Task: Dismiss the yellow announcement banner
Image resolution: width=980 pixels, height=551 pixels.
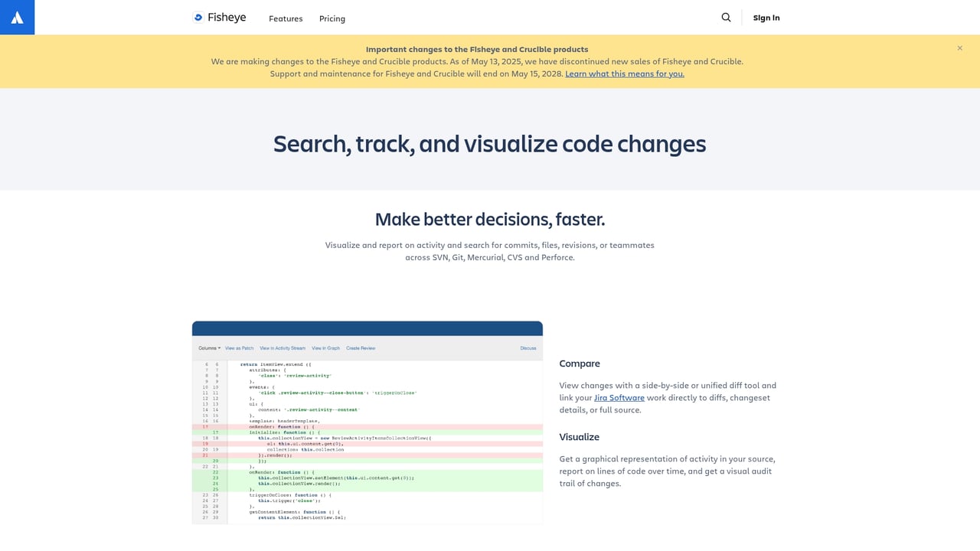Action: tap(959, 47)
